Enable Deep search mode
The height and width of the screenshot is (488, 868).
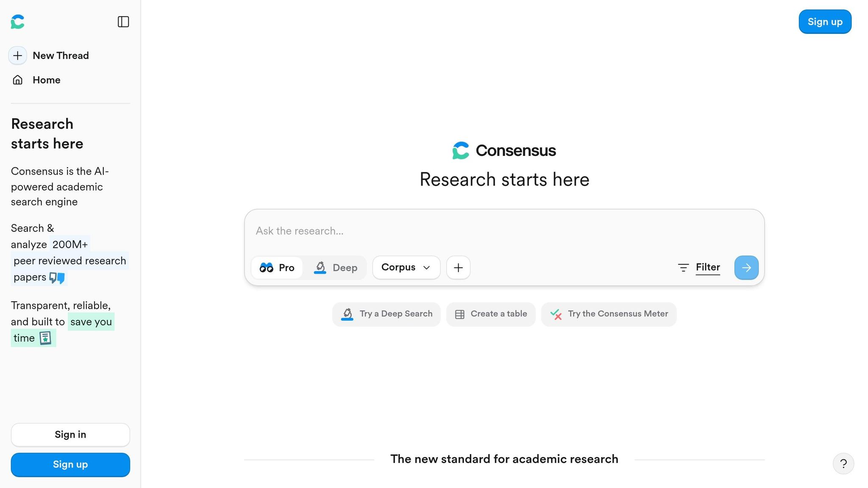tap(336, 267)
